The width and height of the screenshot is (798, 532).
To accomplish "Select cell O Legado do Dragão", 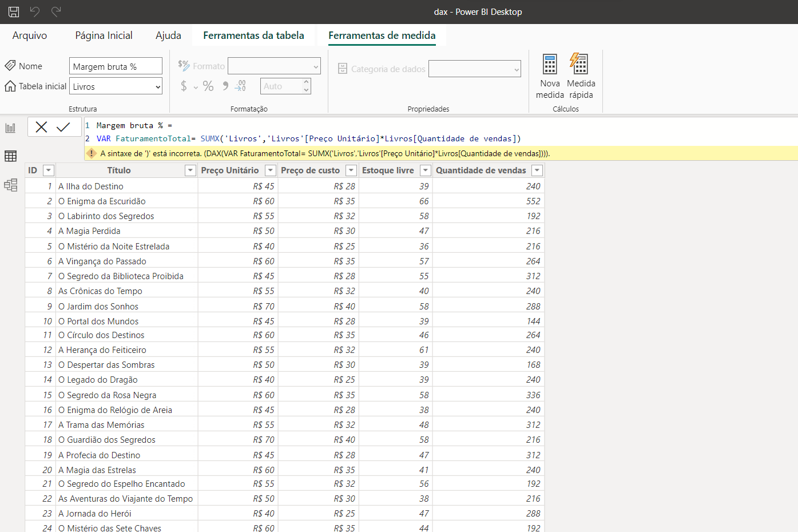I will [126, 380].
